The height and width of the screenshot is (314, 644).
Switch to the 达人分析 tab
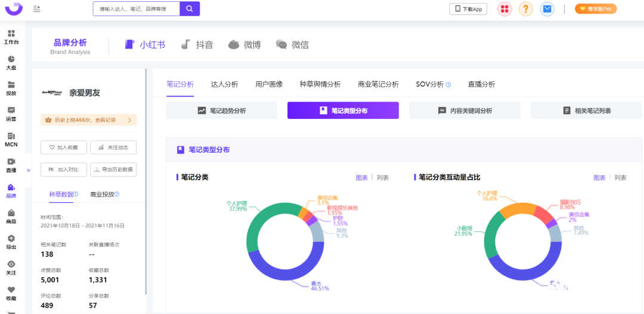pyautogui.click(x=224, y=84)
